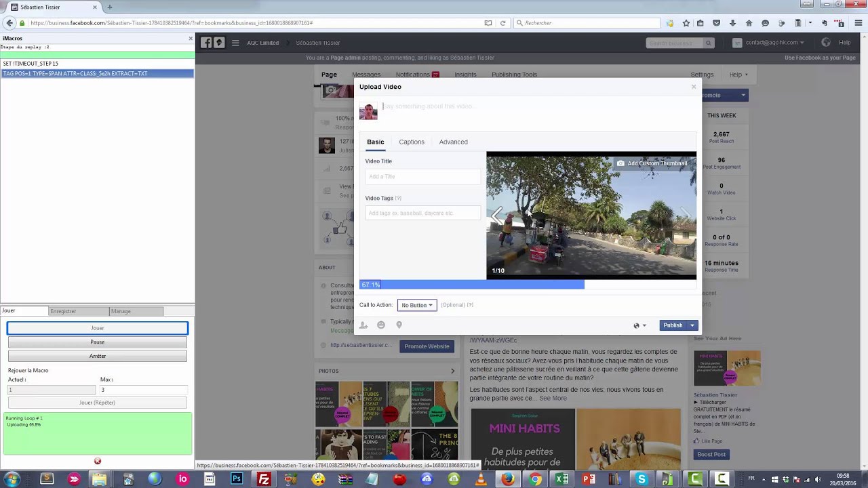Click the 67.1% upload progress bar

pos(528,285)
